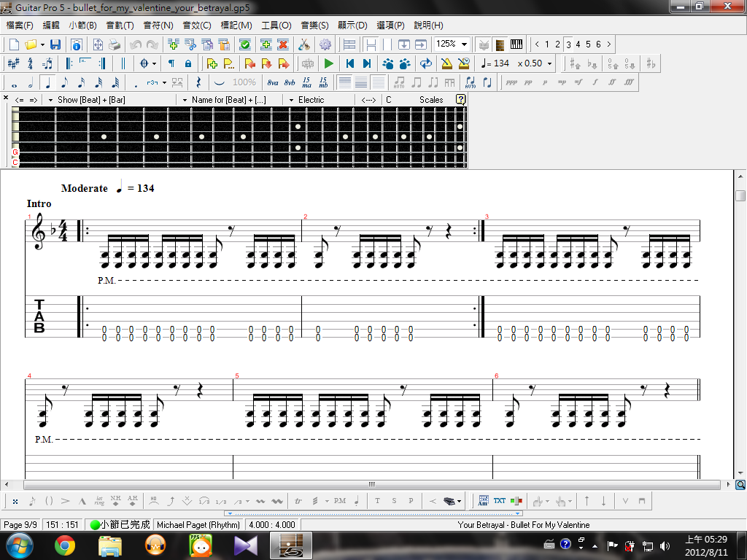Expand the tempo multiplier x 0.50 dropdown
Viewport: 747px width, 560px height.
(x=549, y=63)
